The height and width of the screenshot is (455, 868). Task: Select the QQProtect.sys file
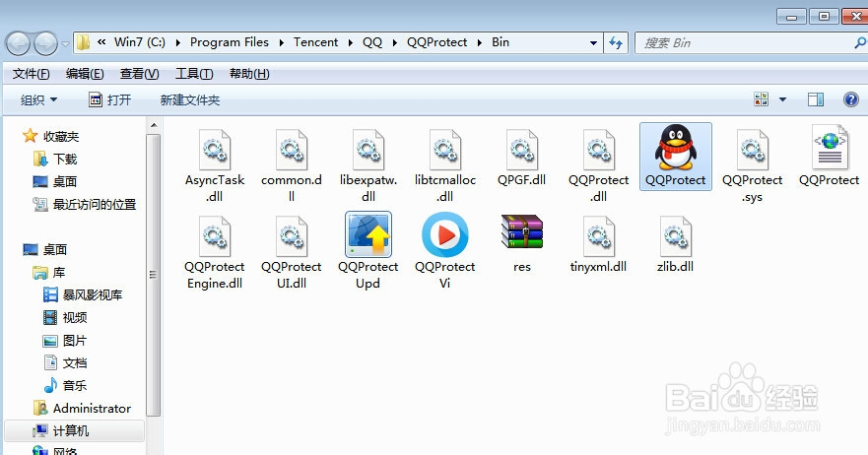pos(753,165)
